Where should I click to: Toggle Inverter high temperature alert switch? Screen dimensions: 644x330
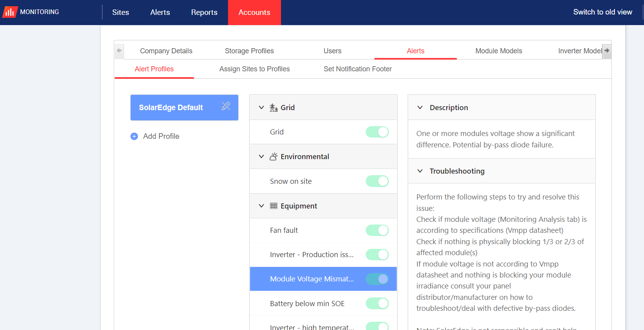tap(377, 326)
